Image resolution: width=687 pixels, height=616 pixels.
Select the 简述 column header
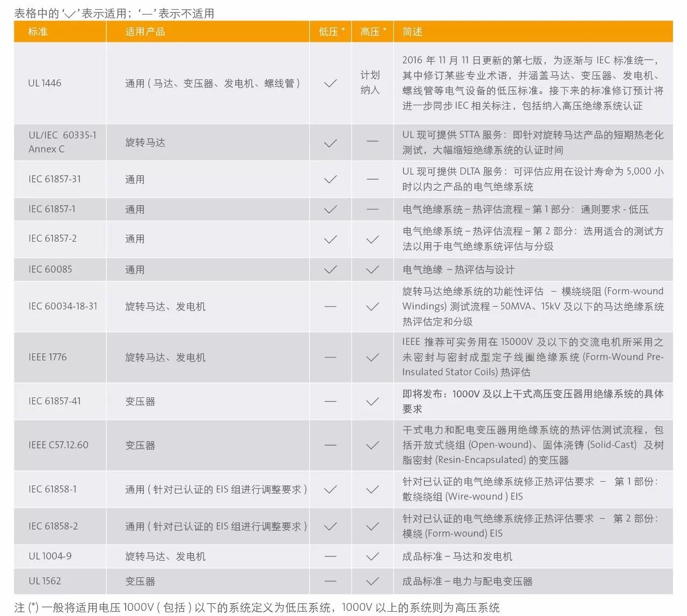coord(412,32)
